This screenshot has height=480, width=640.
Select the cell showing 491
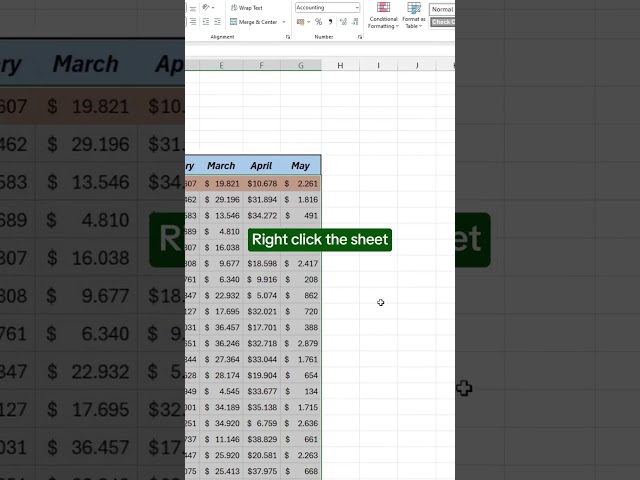pos(301,216)
